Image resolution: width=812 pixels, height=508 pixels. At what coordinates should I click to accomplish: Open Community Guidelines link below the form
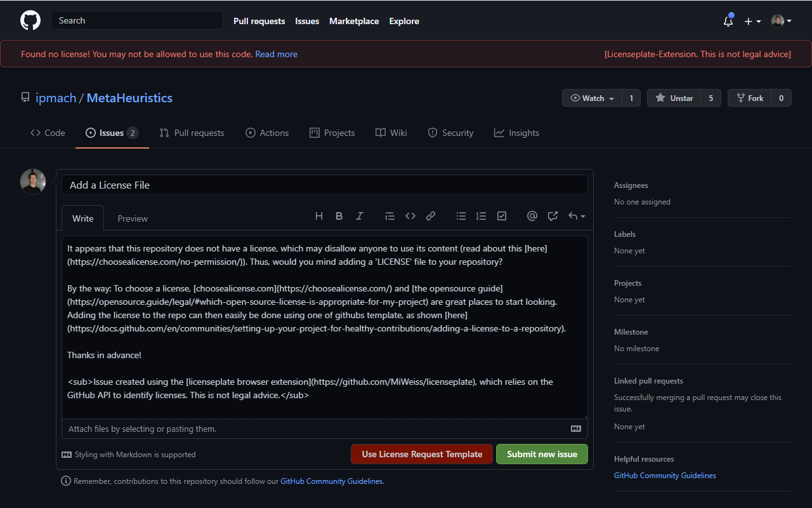[332, 481]
